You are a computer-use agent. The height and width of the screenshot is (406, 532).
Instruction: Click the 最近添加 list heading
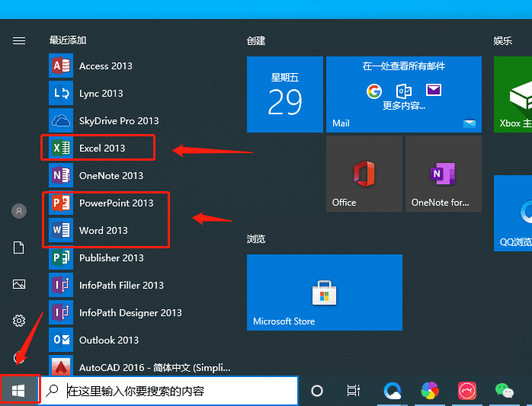68,40
